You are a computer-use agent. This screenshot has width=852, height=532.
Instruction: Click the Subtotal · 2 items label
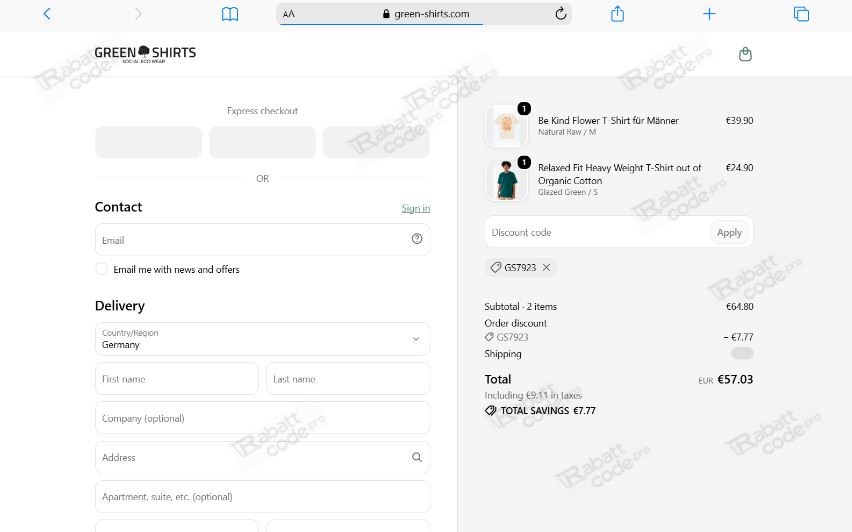[x=521, y=306]
